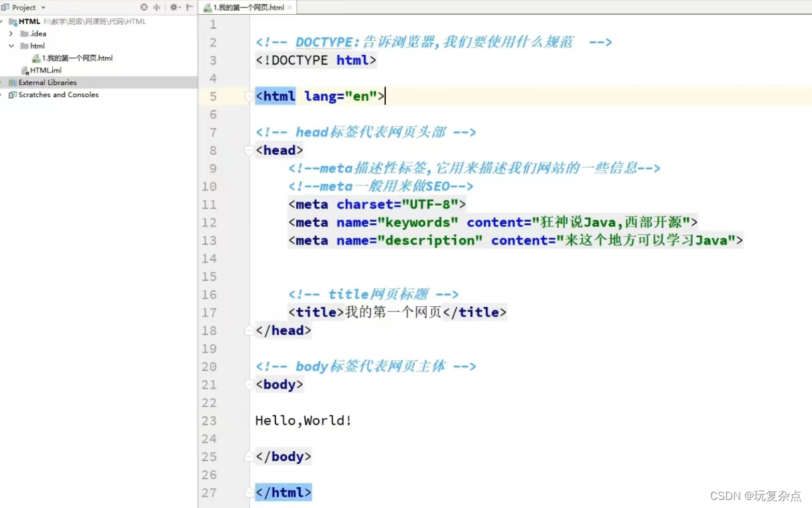Click the .idea folder icon
Screen dimensions: 812x508
pyautogui.click(x=24, y=34)
